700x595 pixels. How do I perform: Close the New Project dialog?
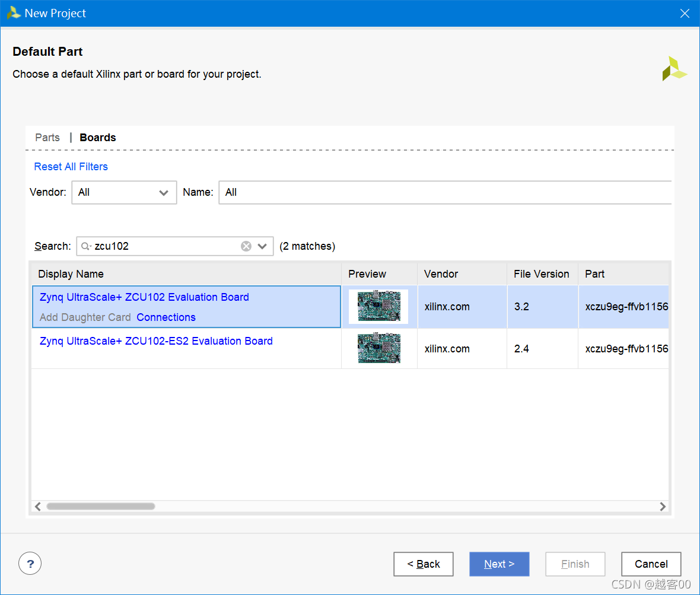[x=685, y=14]
